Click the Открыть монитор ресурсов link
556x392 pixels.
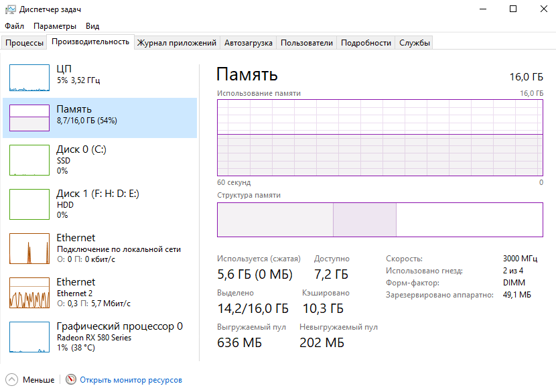[131, 380]
